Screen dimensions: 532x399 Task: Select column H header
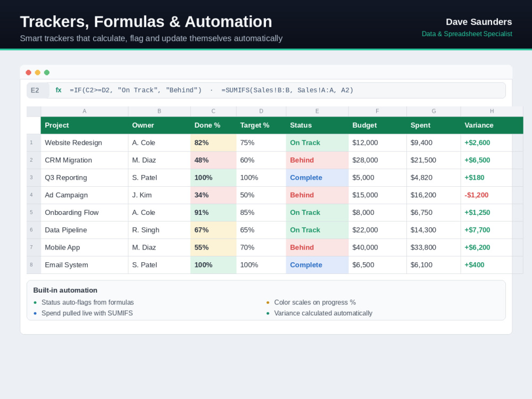click(492, 111)
